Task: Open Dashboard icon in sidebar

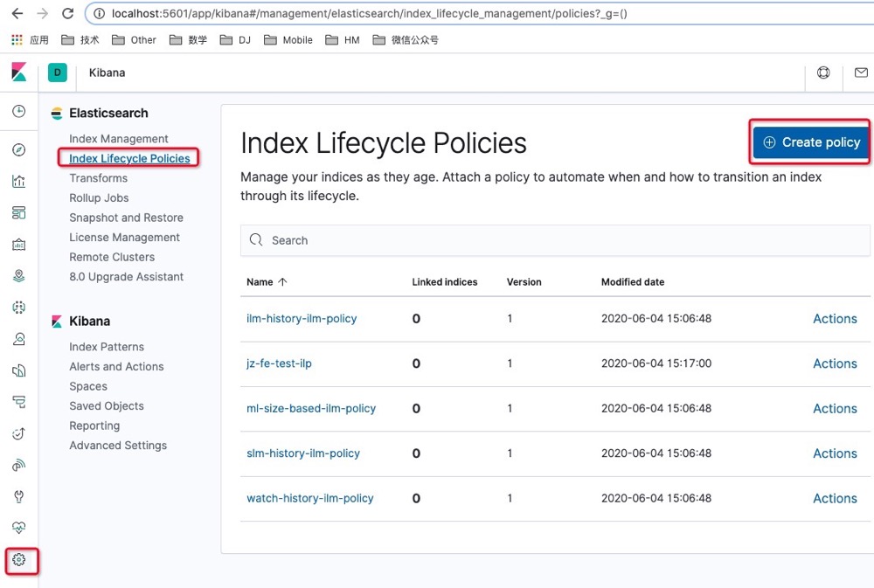Action: pos(19,213)
